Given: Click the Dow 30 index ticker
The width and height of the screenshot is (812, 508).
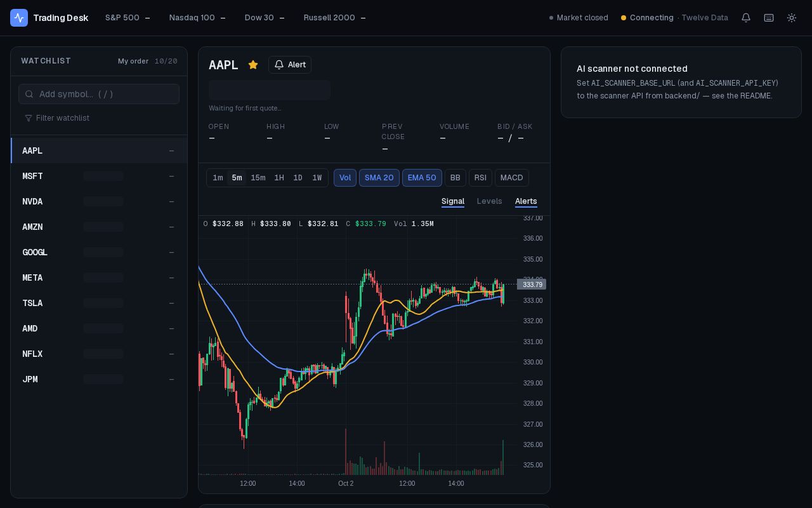Looking at the screenshot, I should click(265, 18).
